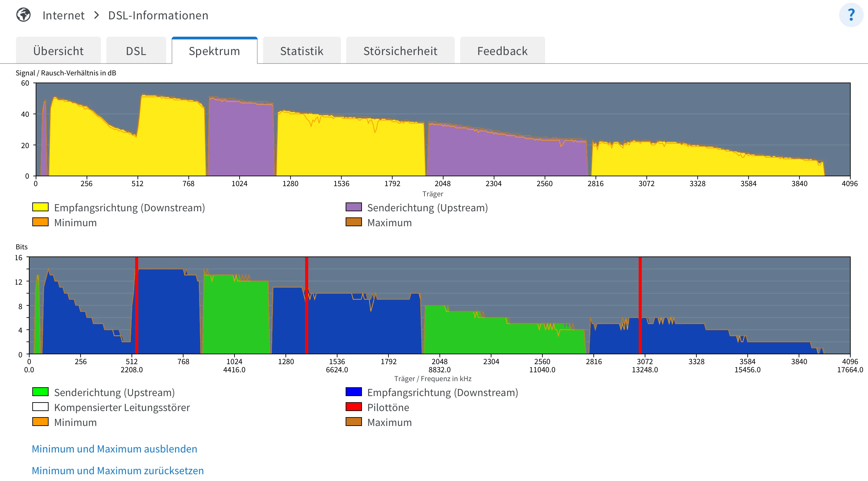Image resolution: width=868 pixels, height=481 pixels.
Task: Click Minimum und Maximum zurücksetzen link
Action: (118, 470)
